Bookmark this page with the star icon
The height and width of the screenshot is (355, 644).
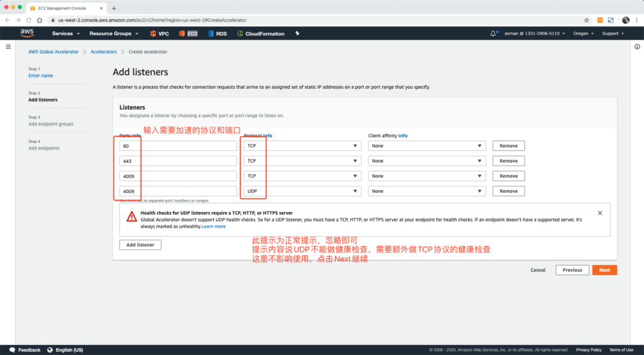[x=587, y=20]
